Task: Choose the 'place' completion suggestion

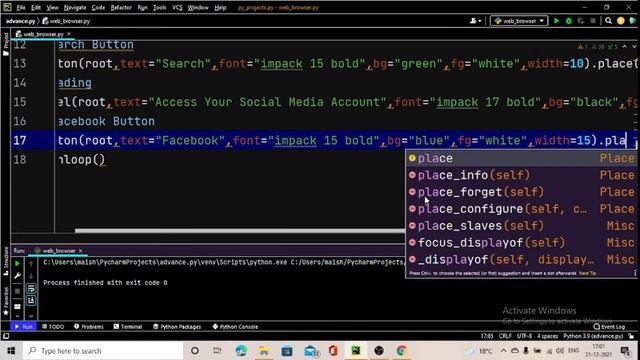Action: 521,158
